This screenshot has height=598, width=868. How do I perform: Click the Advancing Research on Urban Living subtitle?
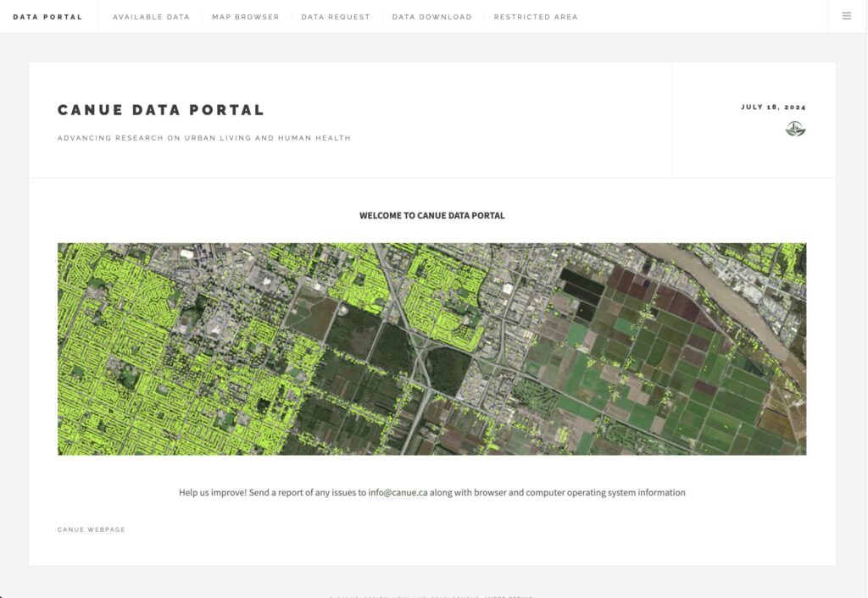[x=203, y=138]
